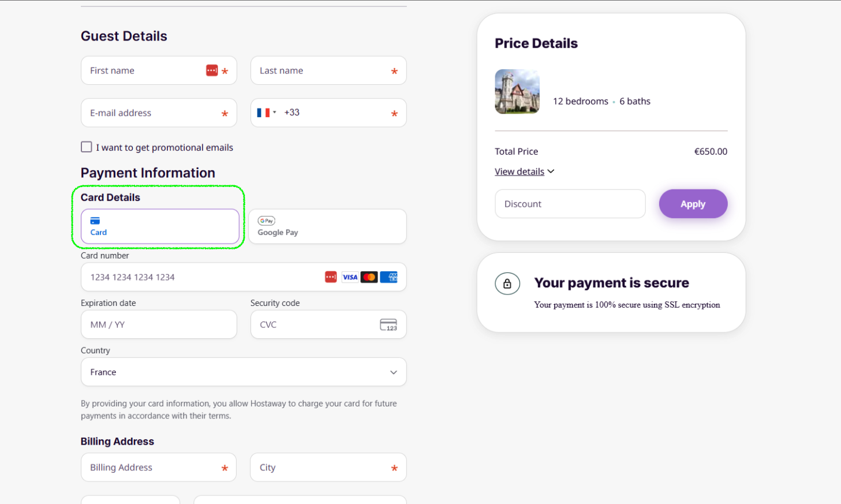Click the Visa card logo
Viewport: 841px width, 504px height.
(350, 277)
